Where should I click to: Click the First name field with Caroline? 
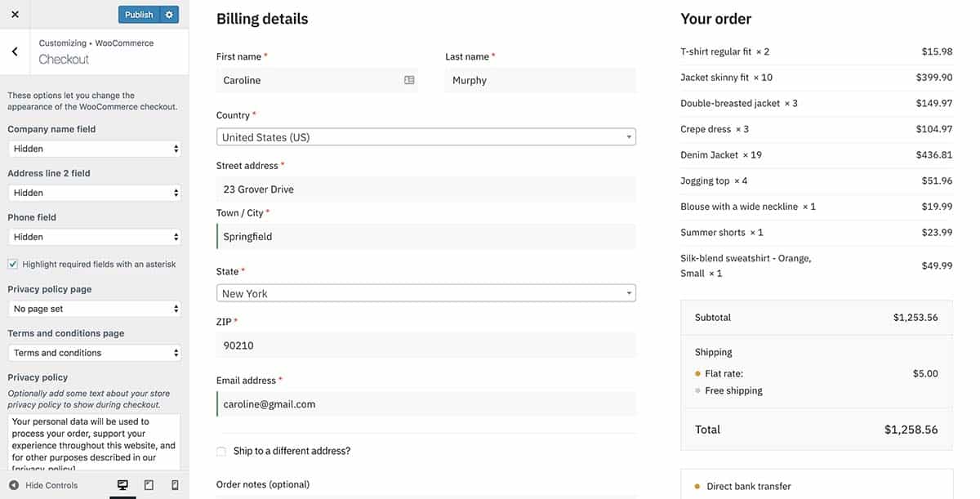[x=317, y=80]
